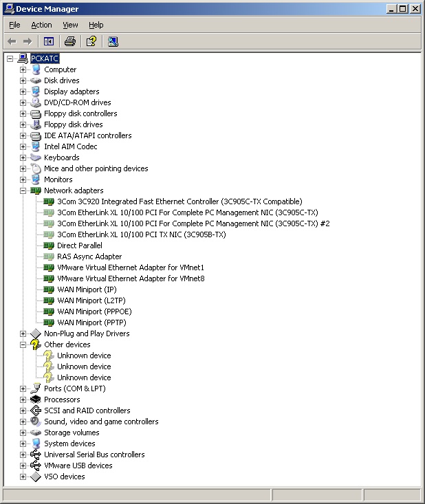The height and width of the screenshot is (504, 425).
Task: Expand the Processors category
Action: pos(23,399)
